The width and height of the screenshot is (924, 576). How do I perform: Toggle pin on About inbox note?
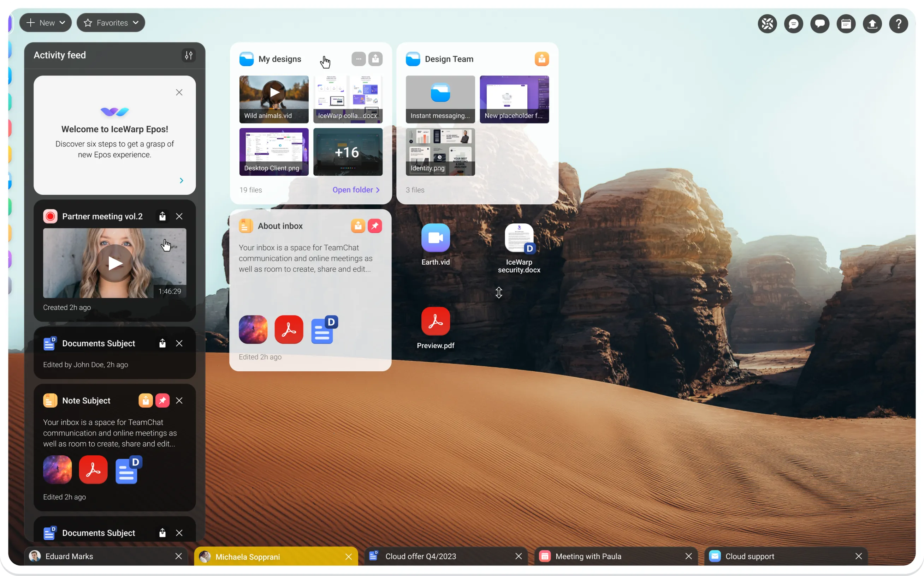[375, 226]
